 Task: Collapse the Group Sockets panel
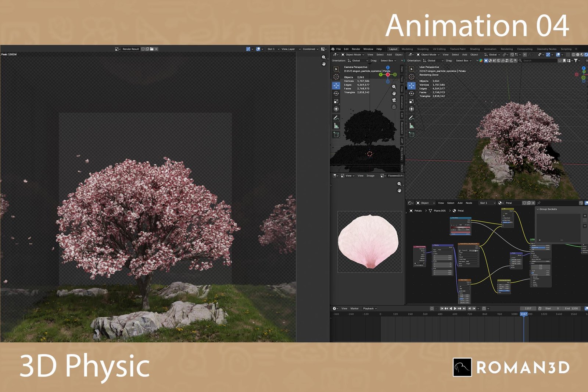[x=538, y=209]
